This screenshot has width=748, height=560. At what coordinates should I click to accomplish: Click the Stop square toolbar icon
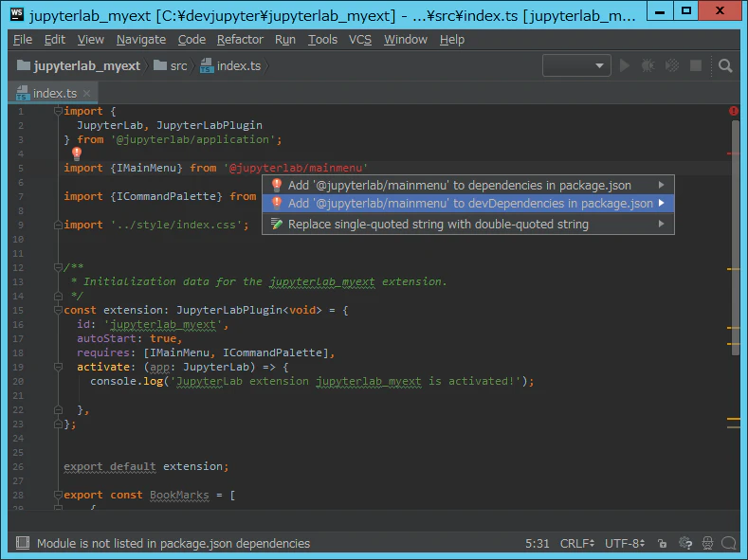click(696, 65)
